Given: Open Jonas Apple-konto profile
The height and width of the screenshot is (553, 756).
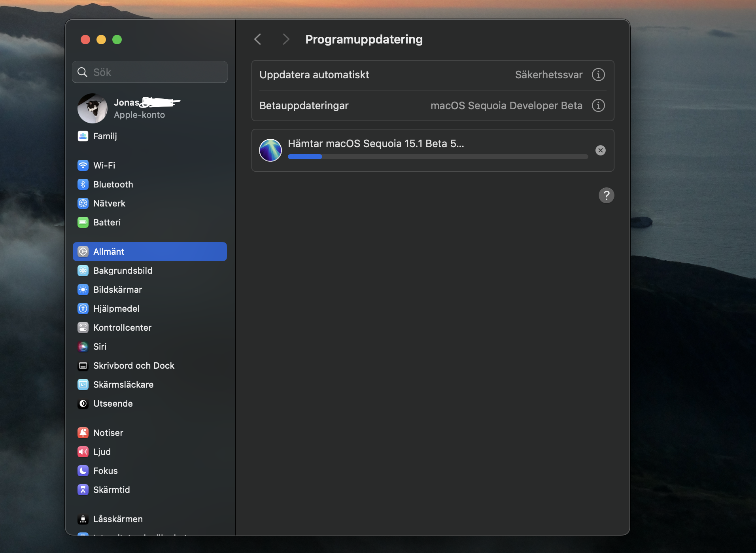Looking at the screenshot, I should pos(150,108).
